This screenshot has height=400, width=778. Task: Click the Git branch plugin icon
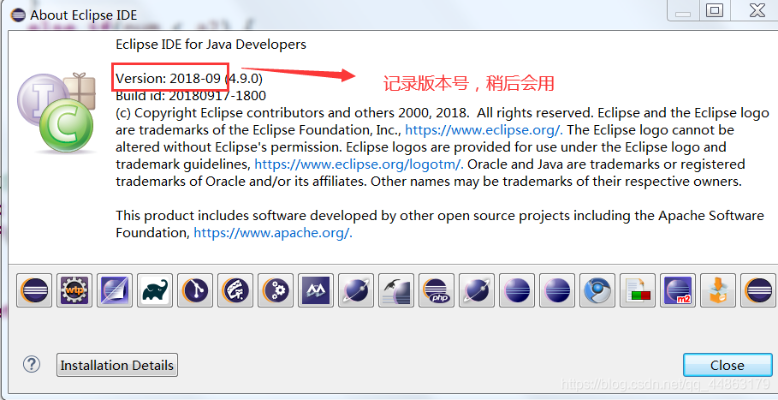194,290
